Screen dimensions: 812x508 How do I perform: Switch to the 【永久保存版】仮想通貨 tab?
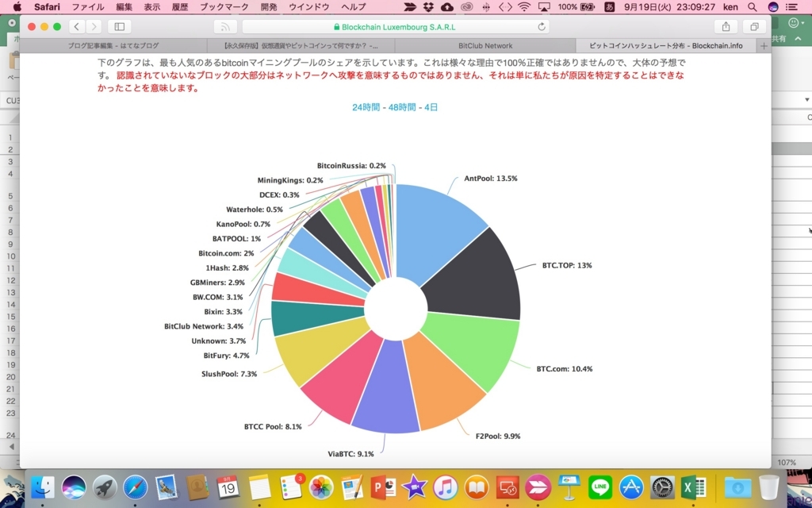[301, 45]
